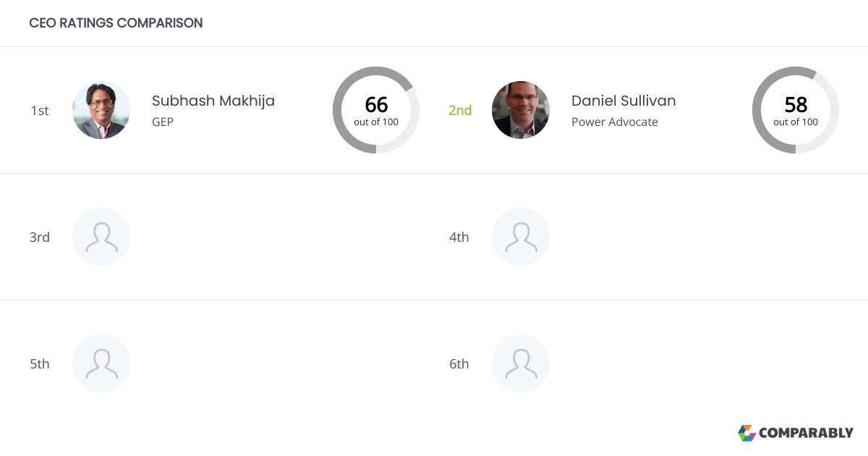Click the 6th rank label
Screen dimensions: 868x456
pos(459,363)
